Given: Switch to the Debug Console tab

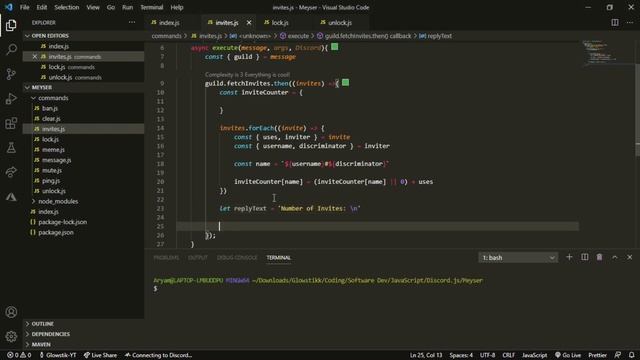Looking at the screenshot, I should pyautogui.click(x=237, y=258).
